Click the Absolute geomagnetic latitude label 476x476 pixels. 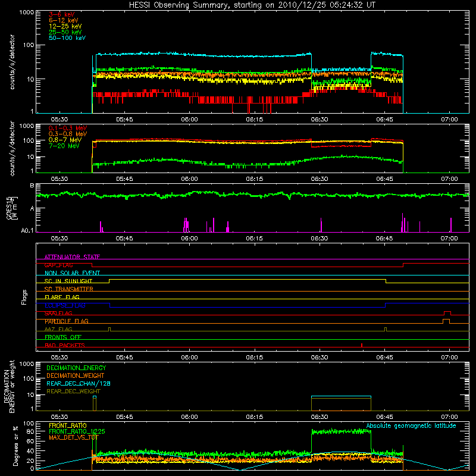(411, 426)
